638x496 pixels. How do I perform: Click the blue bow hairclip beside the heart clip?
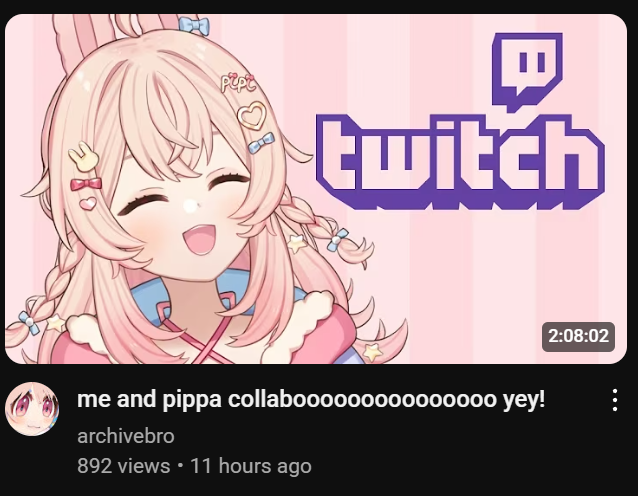tap(261, 143)
